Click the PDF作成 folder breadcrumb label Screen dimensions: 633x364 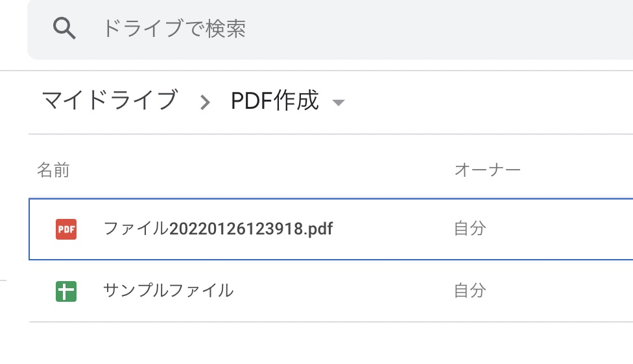coord(275,100)
